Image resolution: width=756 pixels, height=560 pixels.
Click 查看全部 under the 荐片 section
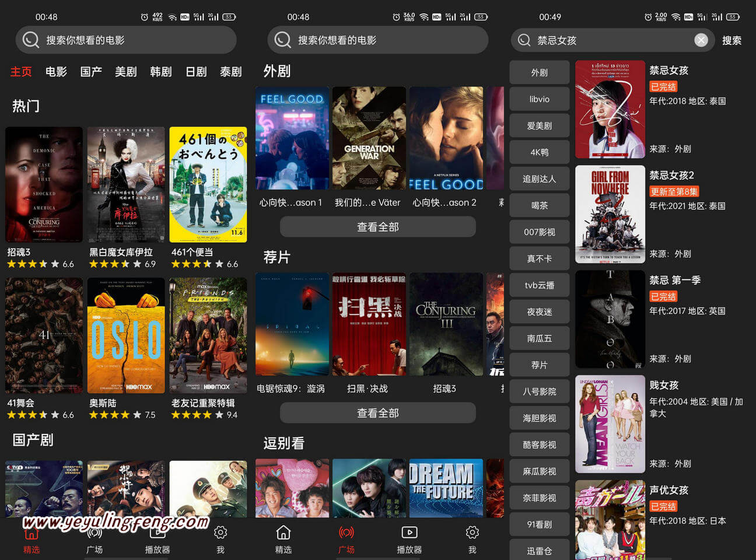point(378,413)
